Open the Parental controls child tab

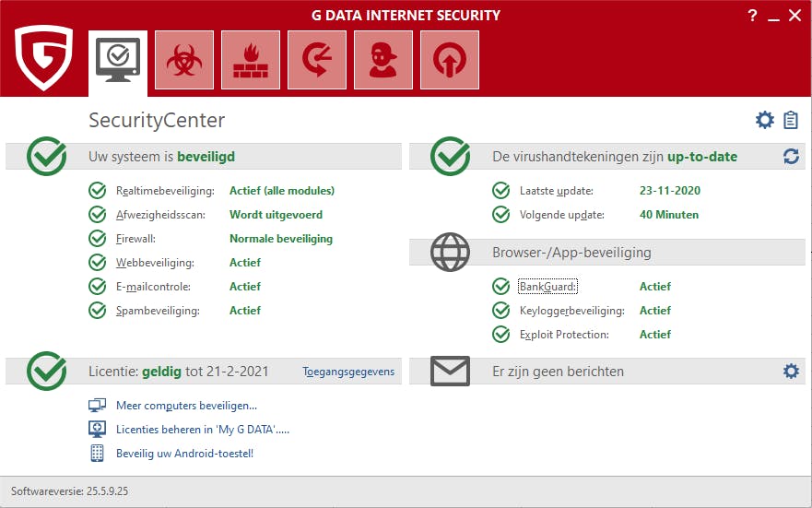[x=383, y=60]
